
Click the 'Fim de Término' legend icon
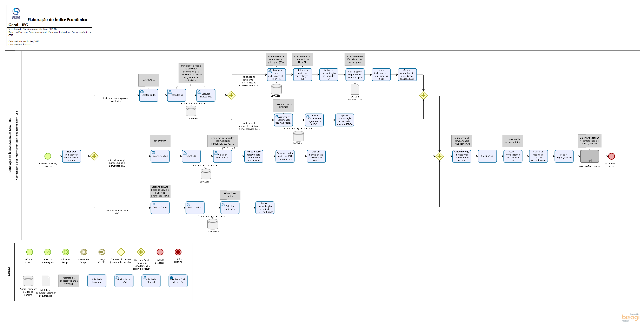coord(178,252)
